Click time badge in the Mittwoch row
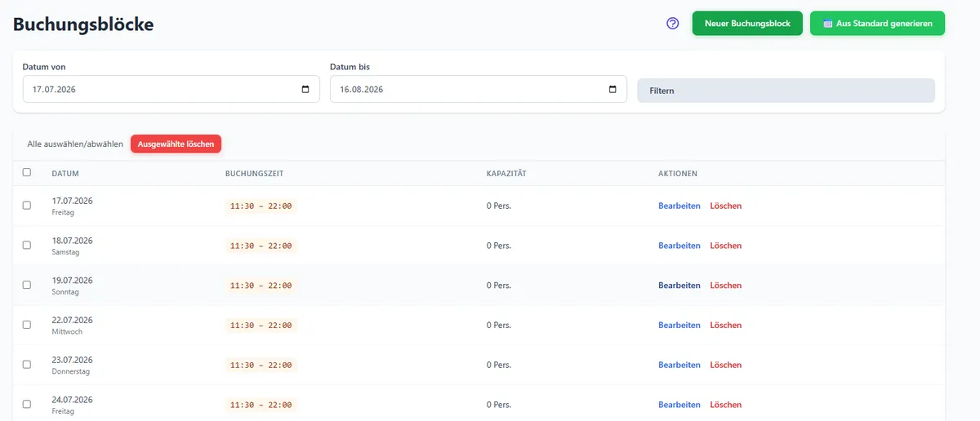 pos(261,325)
